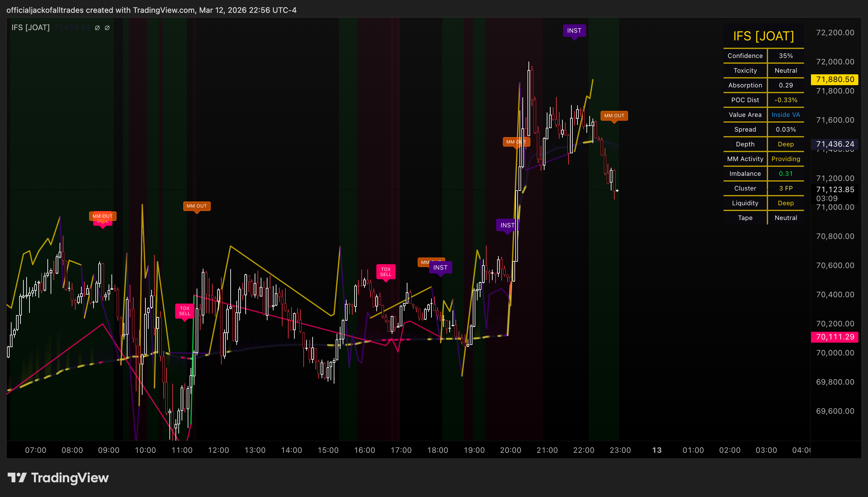This screenshot has width=868, height=497.
Task: Click the MM Activity row label
Action: click(745, 159)
